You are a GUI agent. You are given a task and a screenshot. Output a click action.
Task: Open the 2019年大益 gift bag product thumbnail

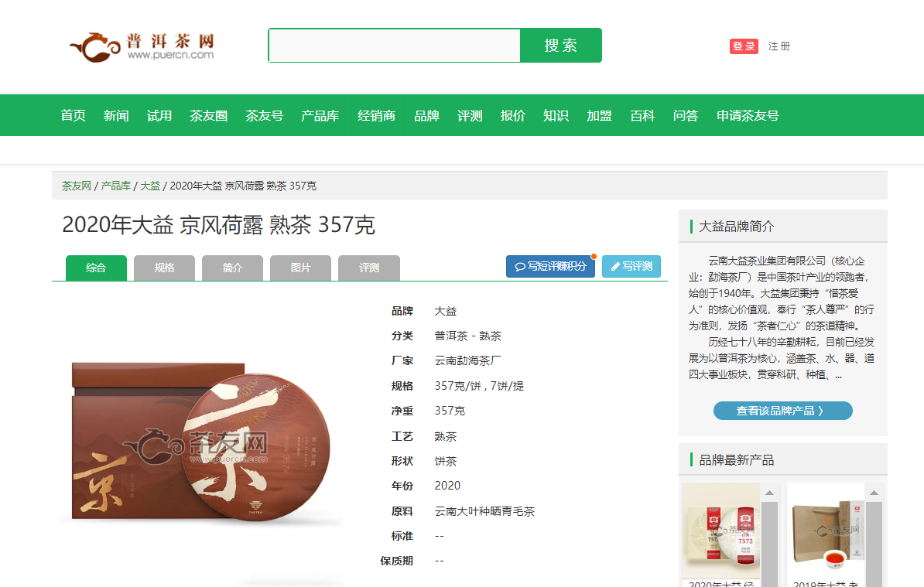coord(826,531)
